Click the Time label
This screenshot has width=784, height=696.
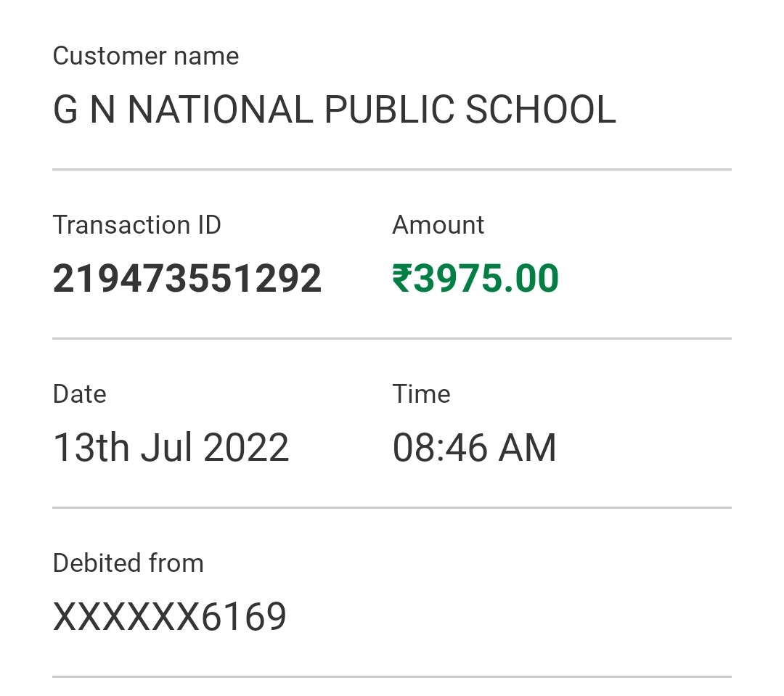[x=421, y=394]
